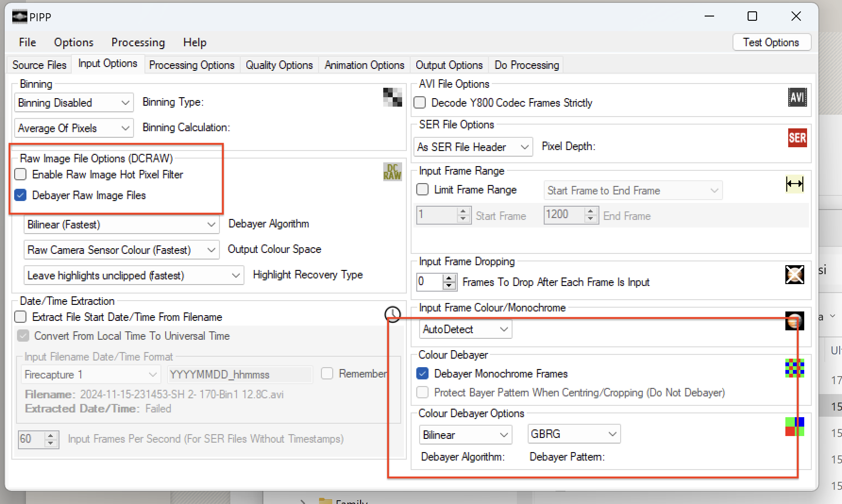Open the Help menu

195,42
